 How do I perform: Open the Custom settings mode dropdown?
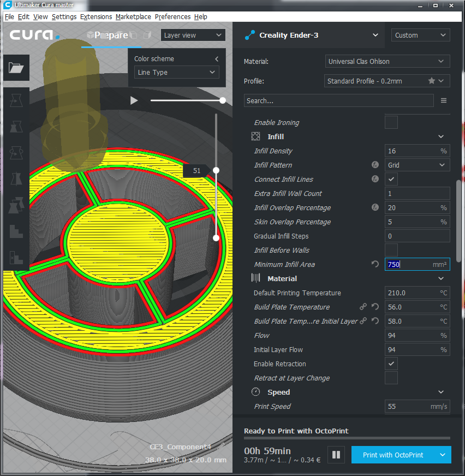pos(420,35)
